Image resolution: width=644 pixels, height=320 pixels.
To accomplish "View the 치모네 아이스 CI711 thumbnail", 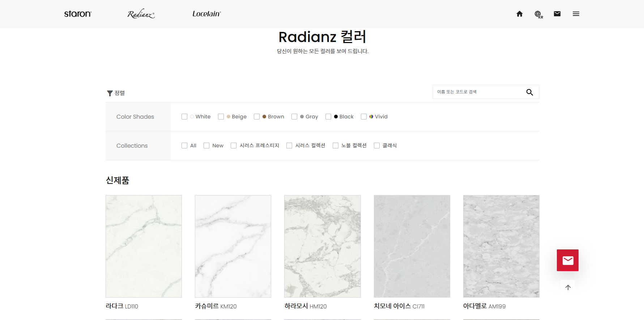I will (x=412, y=246).
